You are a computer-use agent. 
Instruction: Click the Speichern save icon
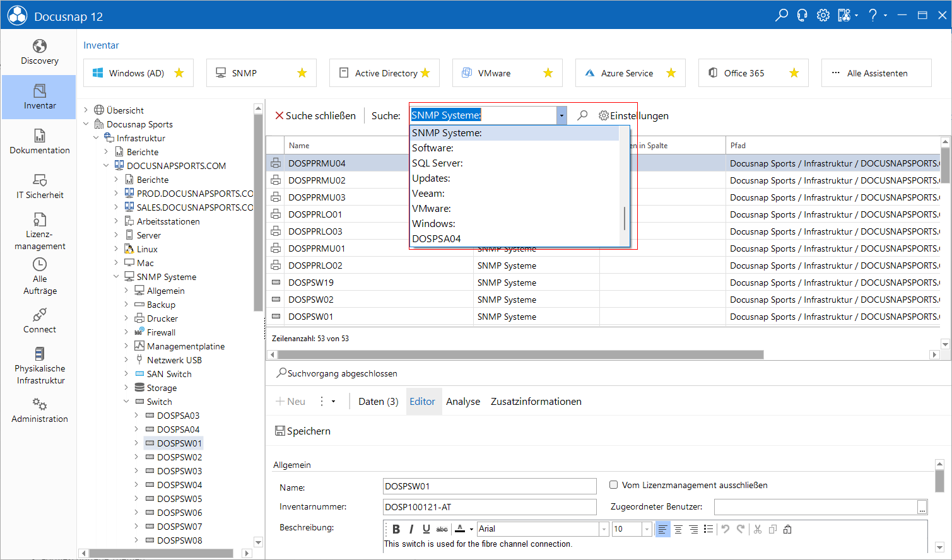[280, 431]
